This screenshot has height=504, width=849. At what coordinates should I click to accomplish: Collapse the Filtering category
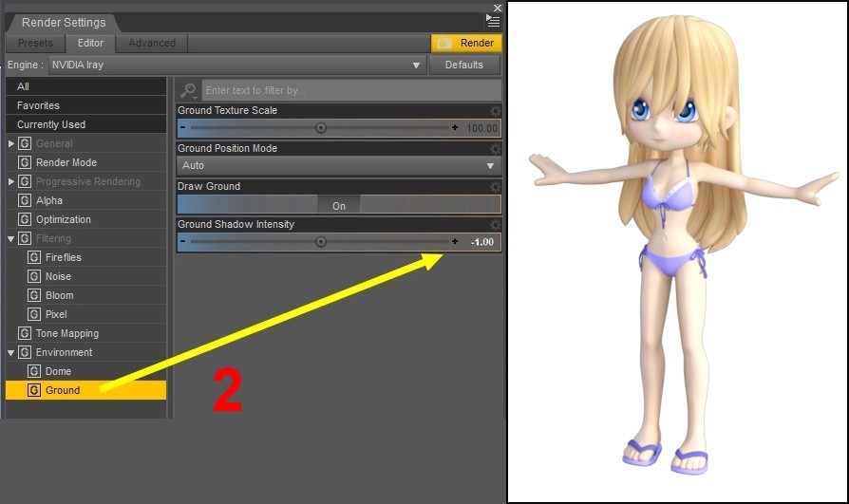[x=10, y=239]
